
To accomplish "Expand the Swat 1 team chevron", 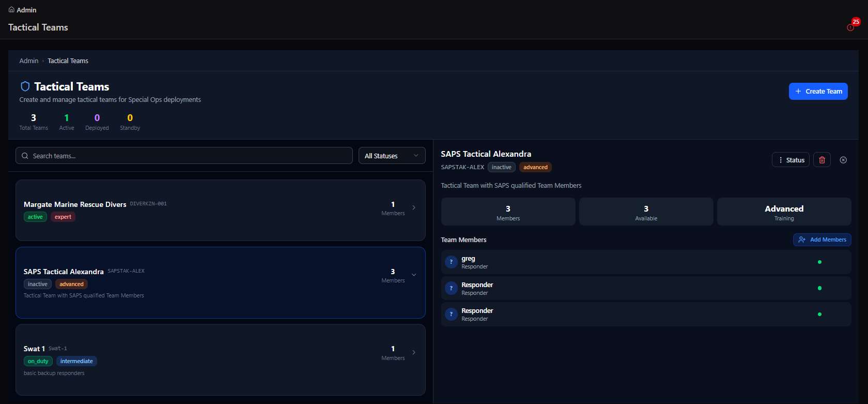I will 414,352.
